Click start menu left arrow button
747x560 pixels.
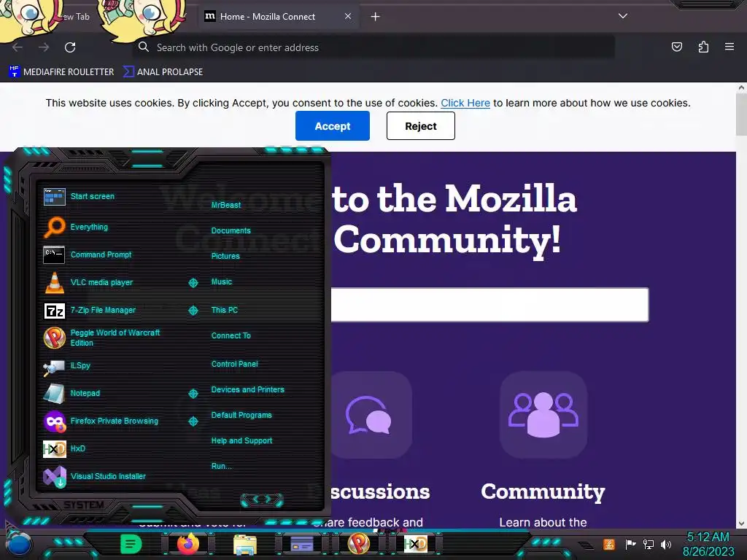pyautogui.click(x=255, y=499)
